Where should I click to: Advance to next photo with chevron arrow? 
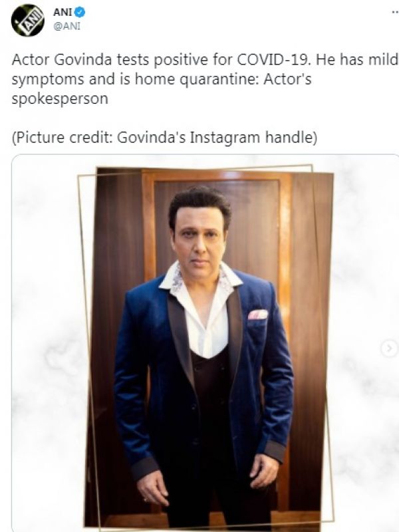[x=389, y=348]
